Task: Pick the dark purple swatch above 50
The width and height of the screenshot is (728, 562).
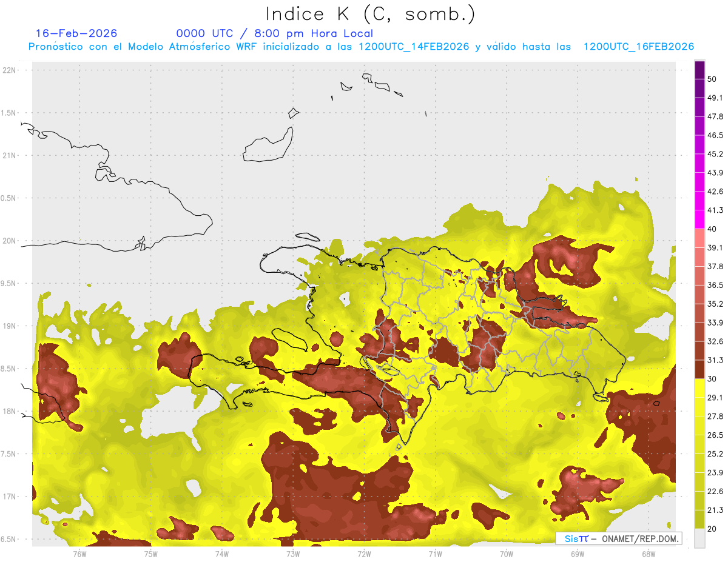Action: coord(699,70)
